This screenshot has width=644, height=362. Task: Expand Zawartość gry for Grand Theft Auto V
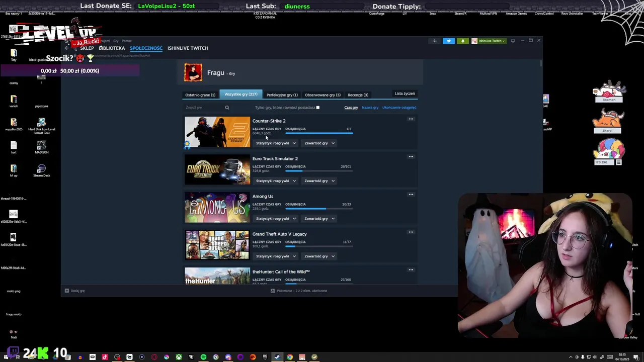coord(319,256)
